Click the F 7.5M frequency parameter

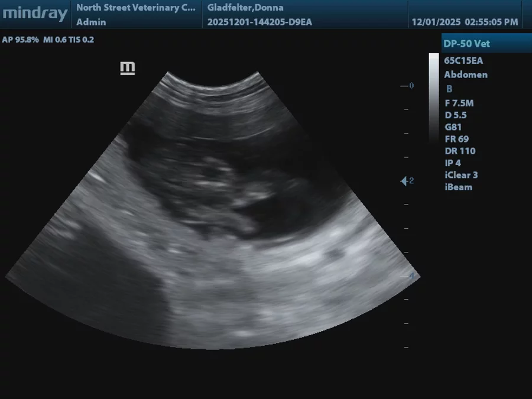[x=459, y=103]
